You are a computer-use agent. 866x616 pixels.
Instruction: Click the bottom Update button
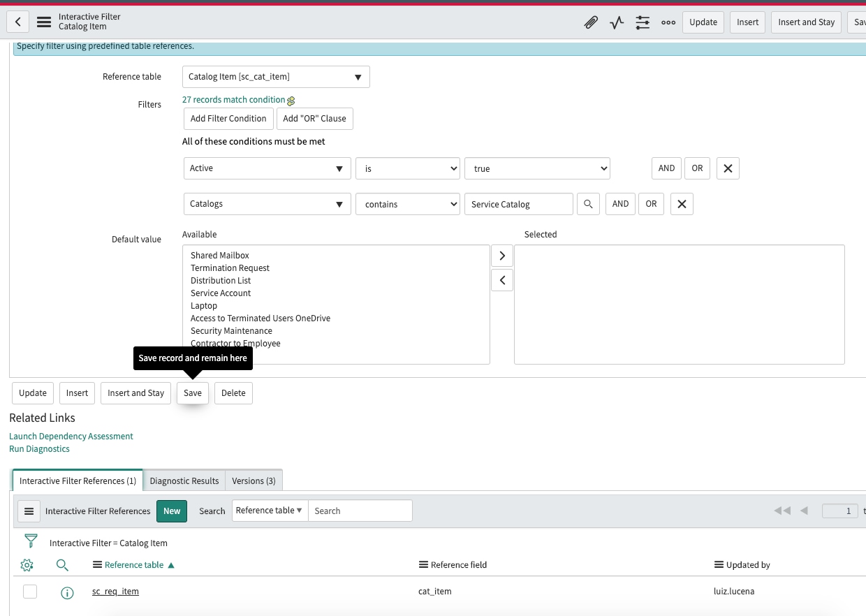click(33, 393)
